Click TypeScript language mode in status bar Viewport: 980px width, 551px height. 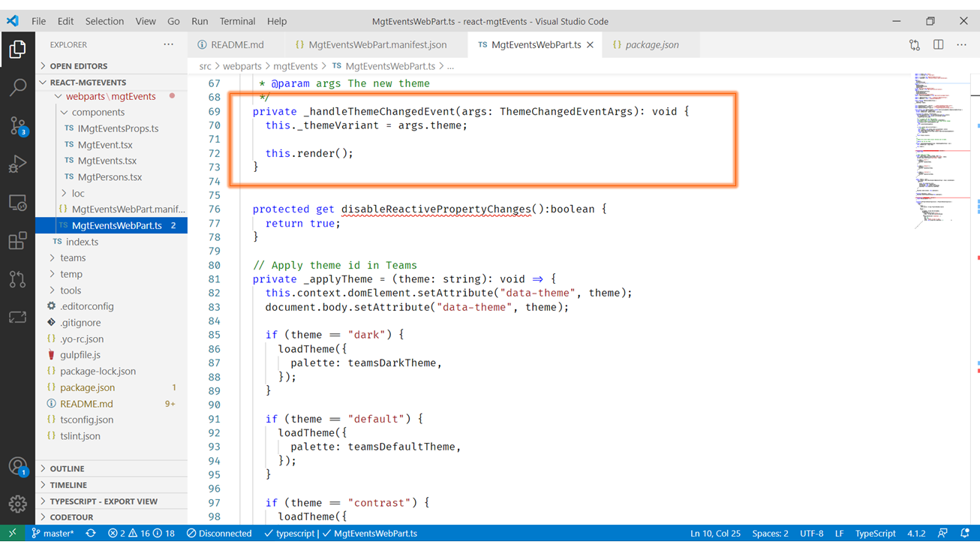pos(875,534)
